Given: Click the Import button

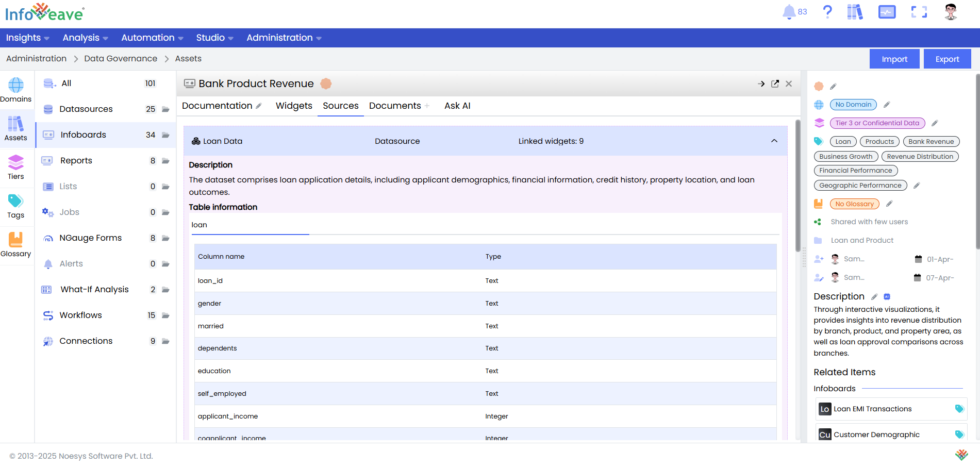Looking at the screenshot, I should point(894,59).
